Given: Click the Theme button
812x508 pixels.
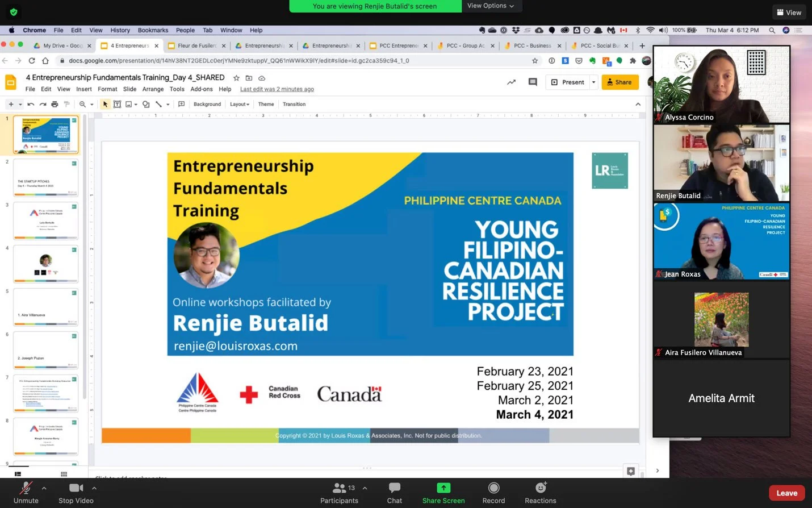Looking at the screenshot, I should (266, 104).
